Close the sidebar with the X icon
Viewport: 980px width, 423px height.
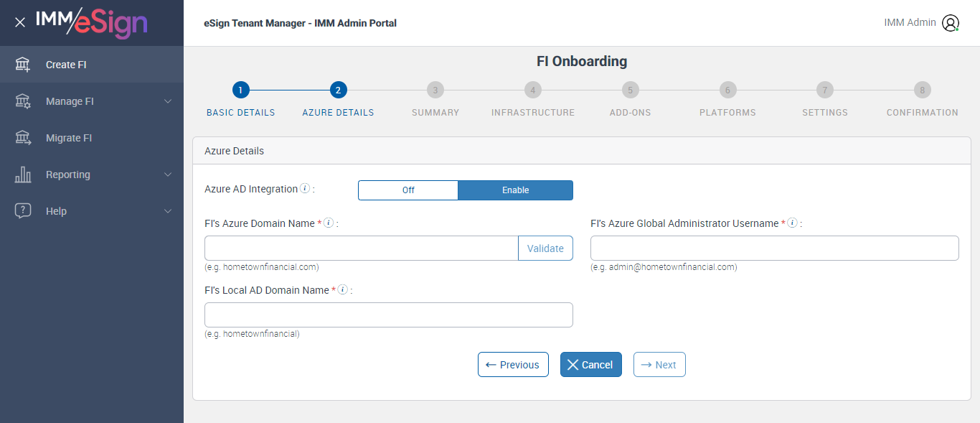20,22
